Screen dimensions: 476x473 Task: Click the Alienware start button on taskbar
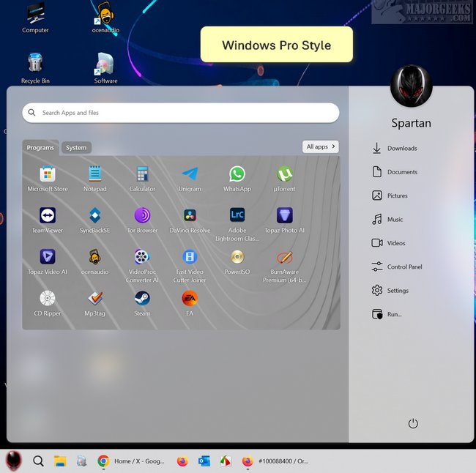[x=14, y=461]
